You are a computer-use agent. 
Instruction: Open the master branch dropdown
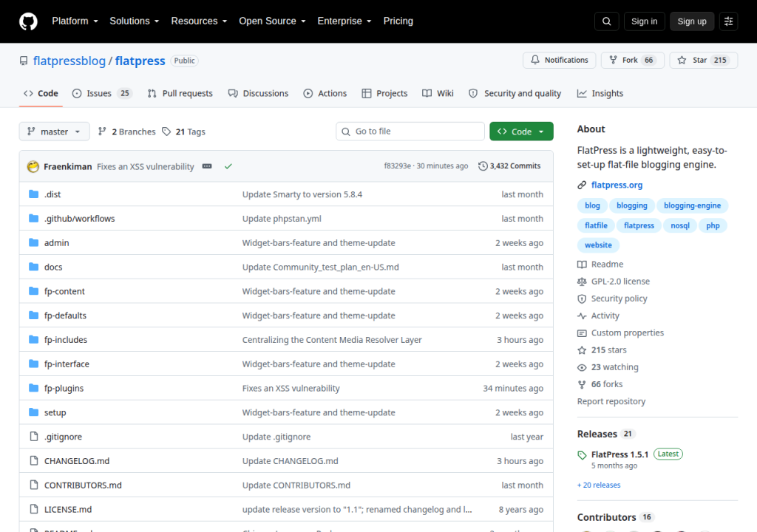54,132
